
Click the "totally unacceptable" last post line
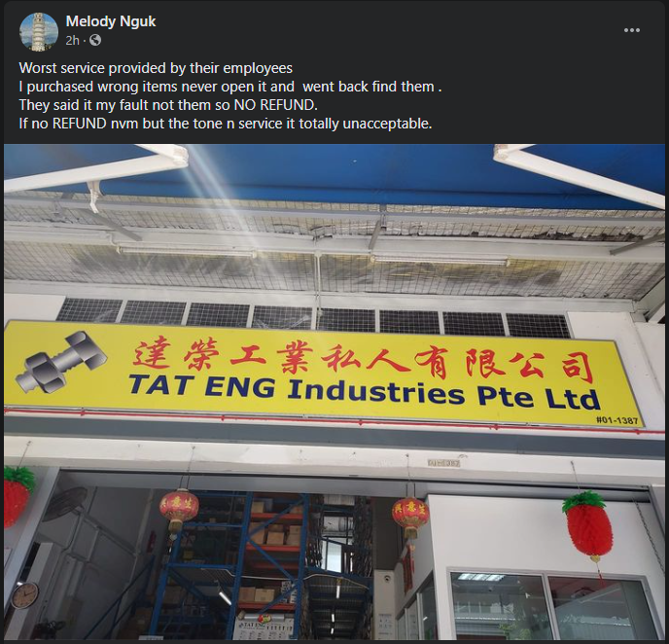(x=226, y=124)
